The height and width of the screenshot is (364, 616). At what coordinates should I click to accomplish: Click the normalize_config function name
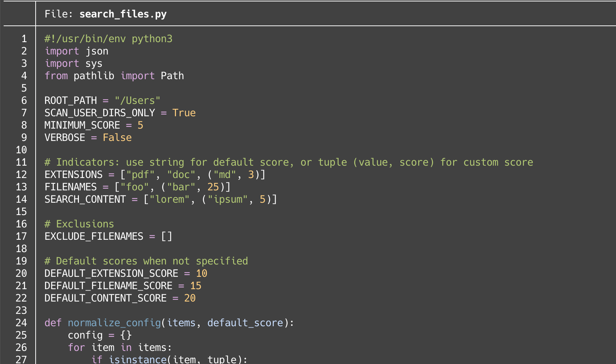(x=114, y=323)
